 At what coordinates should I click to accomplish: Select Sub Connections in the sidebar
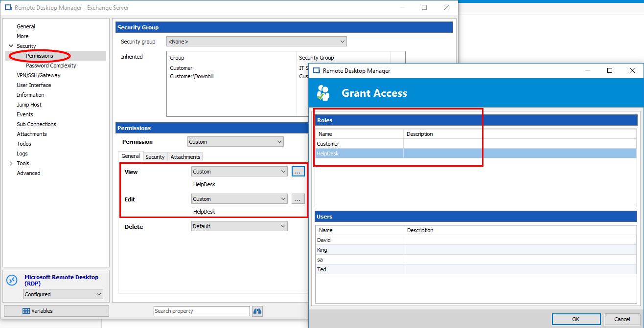36,124
